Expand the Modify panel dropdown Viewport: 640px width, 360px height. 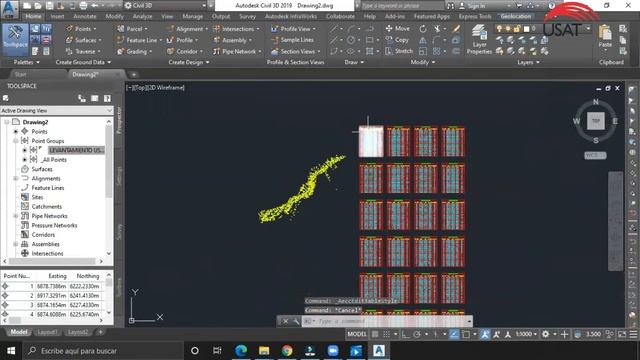point(422,62)
